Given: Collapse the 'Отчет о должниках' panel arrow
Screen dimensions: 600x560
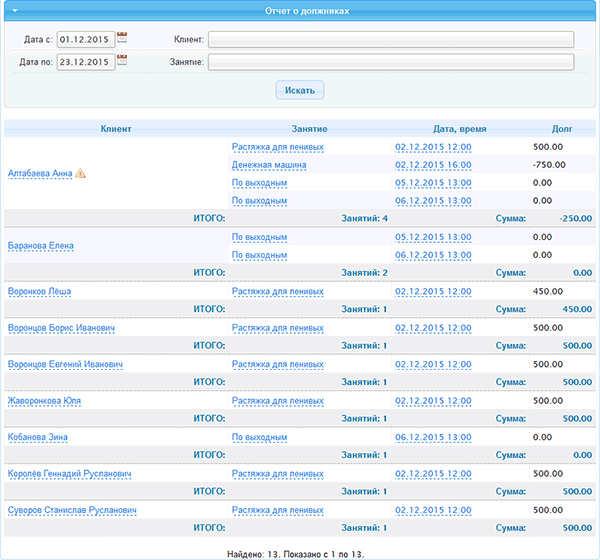Looking at the screenshot, I should [15, 9].
